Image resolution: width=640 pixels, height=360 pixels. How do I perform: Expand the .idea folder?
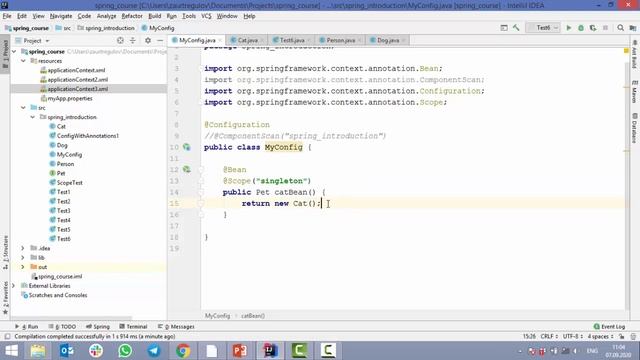pyautogui.click(x=23, y=248)
